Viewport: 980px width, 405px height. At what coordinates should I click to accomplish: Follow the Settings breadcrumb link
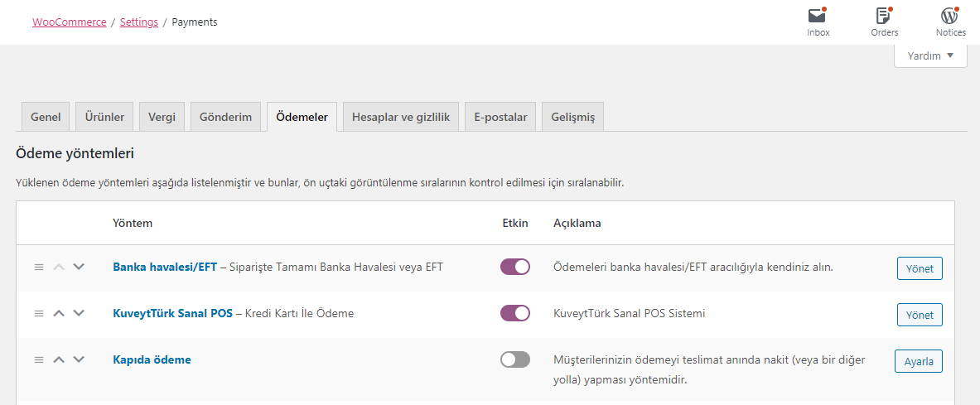(138, 22)
